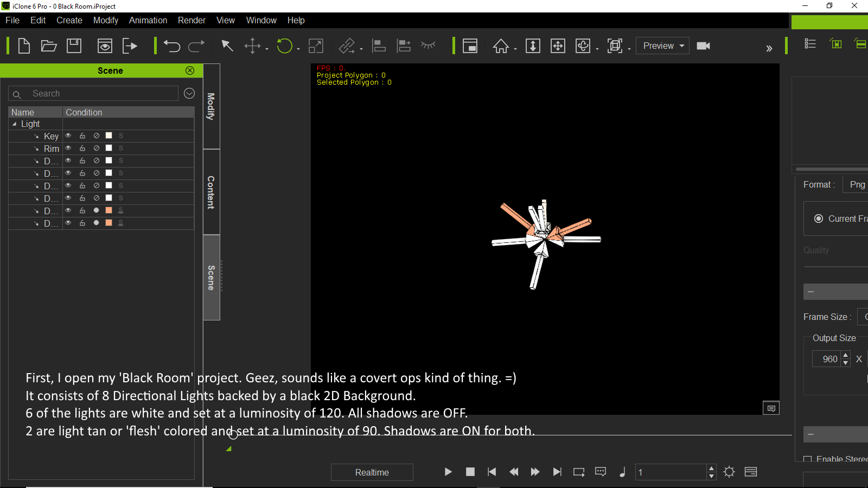Click the closed-eye hide icon in toolbar

pos(429,46)
